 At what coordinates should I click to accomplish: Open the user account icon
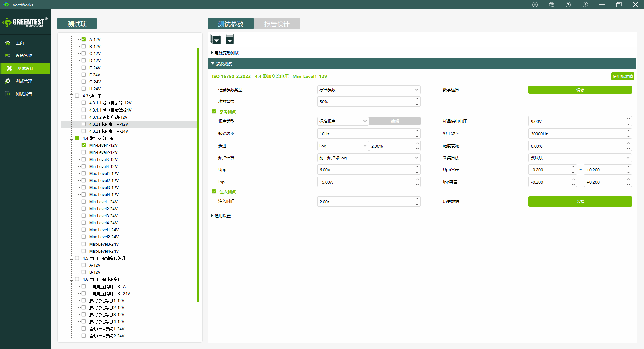(x=535, y=5)
